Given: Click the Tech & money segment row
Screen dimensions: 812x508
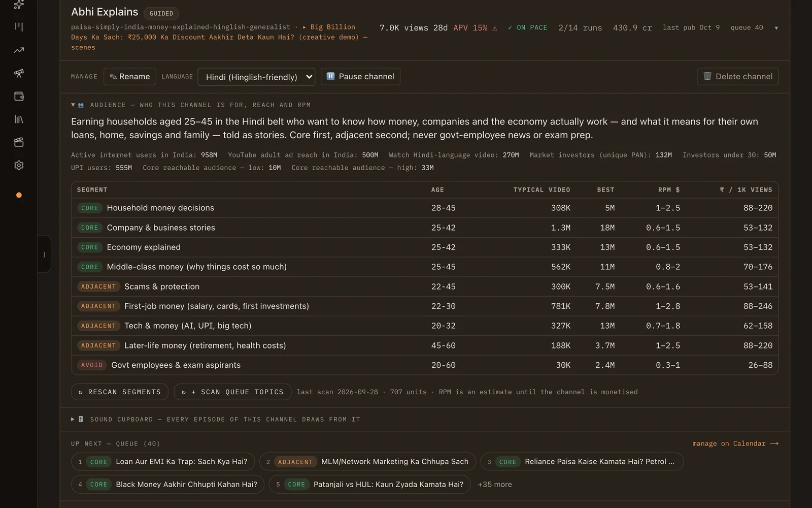Looking at the screenshot, I should tap(425, 326).
